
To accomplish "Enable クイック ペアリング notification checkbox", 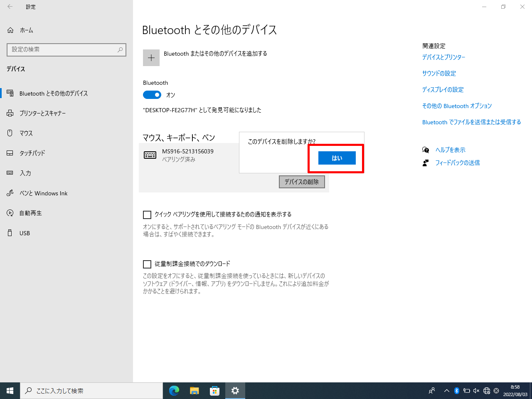I will pyautogui.click(x=147, y=215).
